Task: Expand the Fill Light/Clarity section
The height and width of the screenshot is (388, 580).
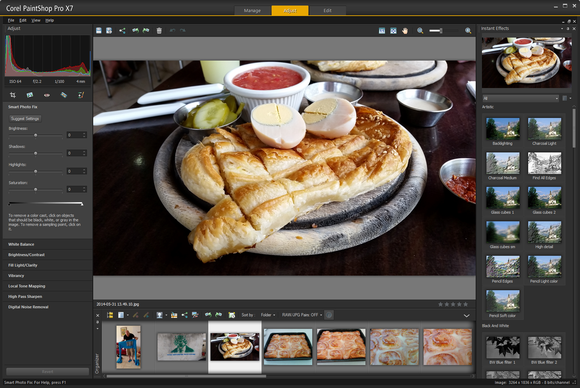Action: 47,265
